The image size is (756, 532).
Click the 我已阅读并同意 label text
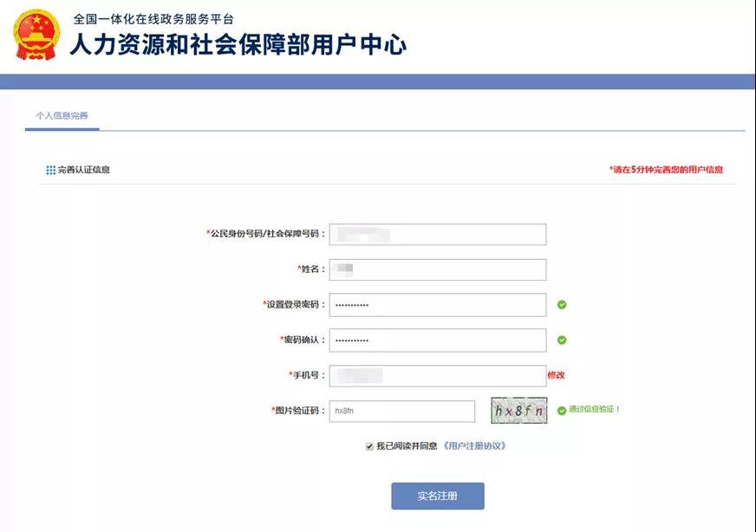(407, 446)
